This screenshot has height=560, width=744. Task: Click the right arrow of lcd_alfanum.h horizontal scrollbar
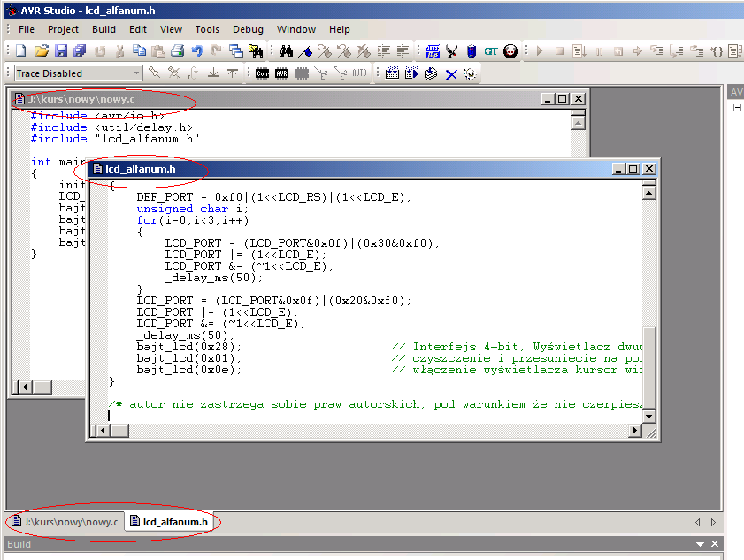click(x=634, y=430)
